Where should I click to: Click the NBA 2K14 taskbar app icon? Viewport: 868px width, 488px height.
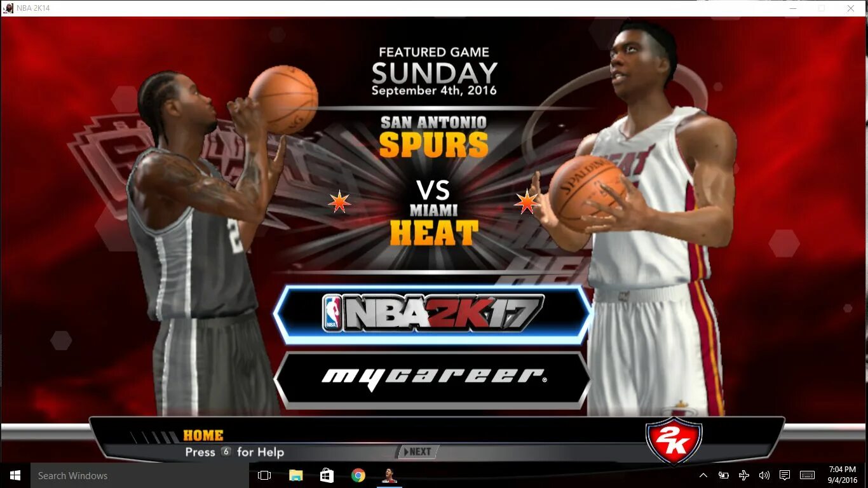pyautogui.click(x=390, y=475)
